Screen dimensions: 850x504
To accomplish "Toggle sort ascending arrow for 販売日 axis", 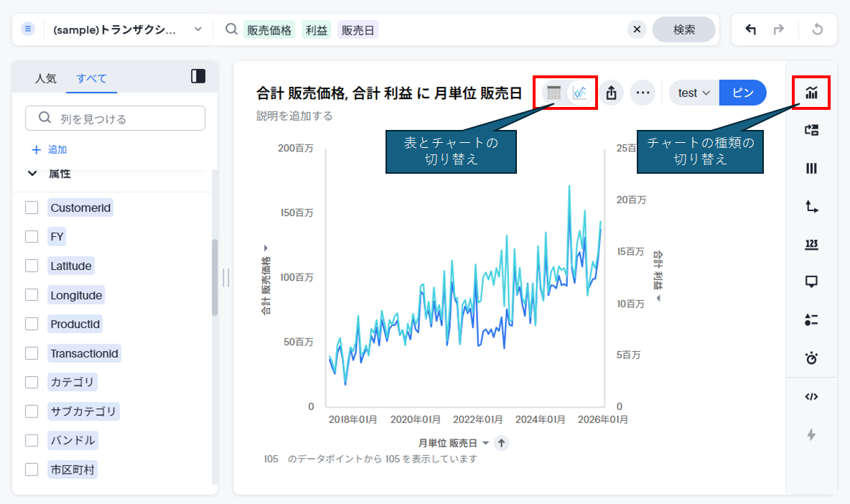I will [x=501, y=443].
